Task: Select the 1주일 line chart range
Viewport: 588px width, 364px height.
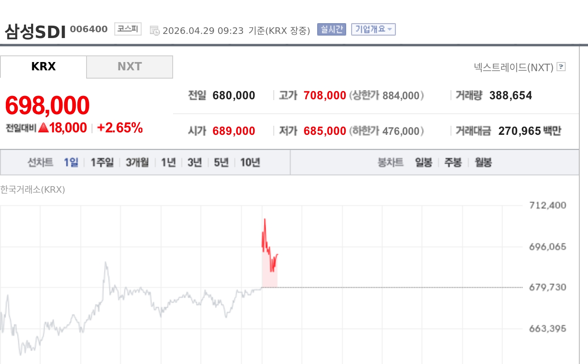Action: 102,163
